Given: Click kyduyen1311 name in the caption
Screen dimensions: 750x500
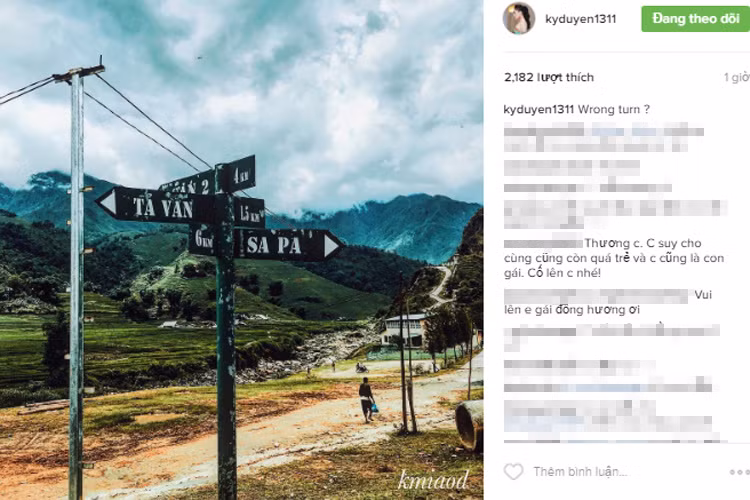Looking at the screenshot, I should (x=539, y=110).
